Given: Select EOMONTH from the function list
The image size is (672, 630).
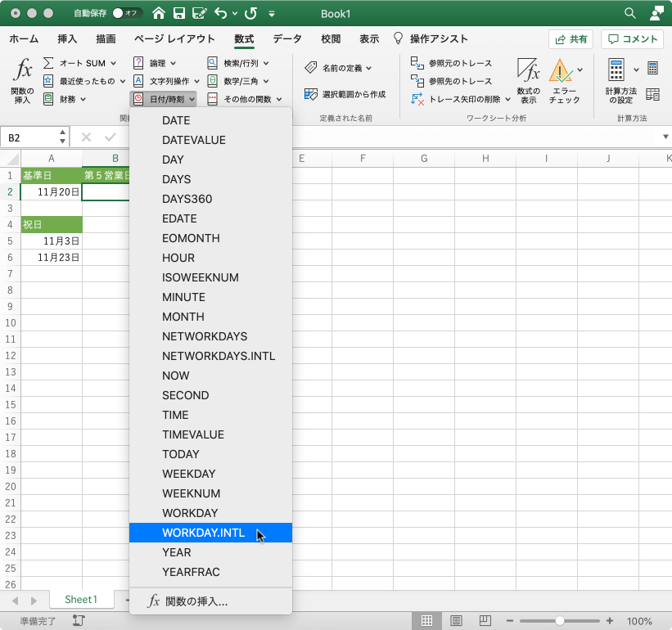Looking at the screenshot, I should pyautogui.click(x=210, y=238).
